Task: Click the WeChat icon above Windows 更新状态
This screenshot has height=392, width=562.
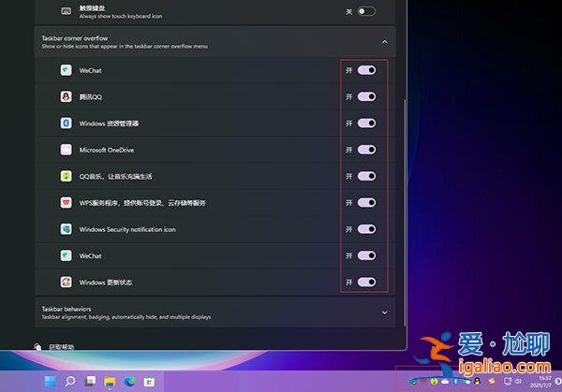Action: tap(66, 255)
